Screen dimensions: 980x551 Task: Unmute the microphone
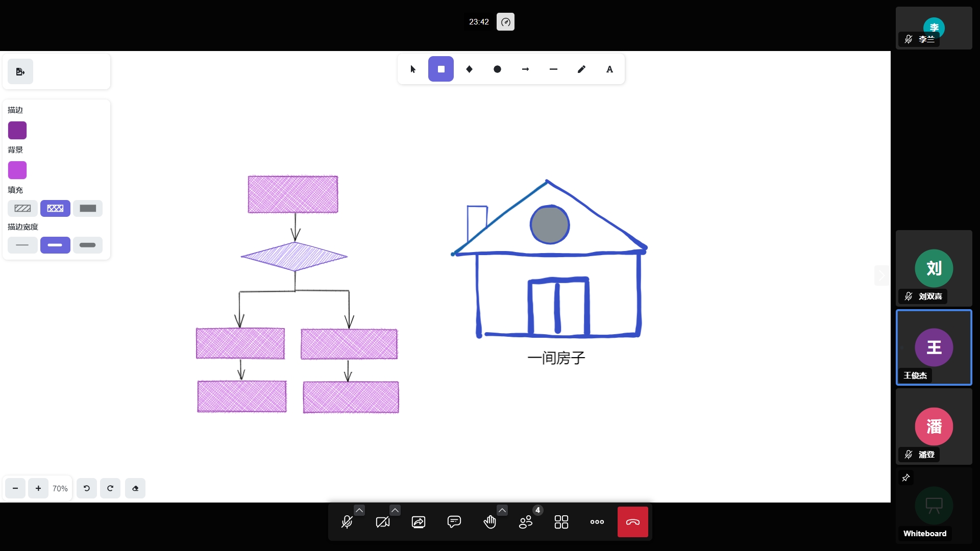point(347,522)
